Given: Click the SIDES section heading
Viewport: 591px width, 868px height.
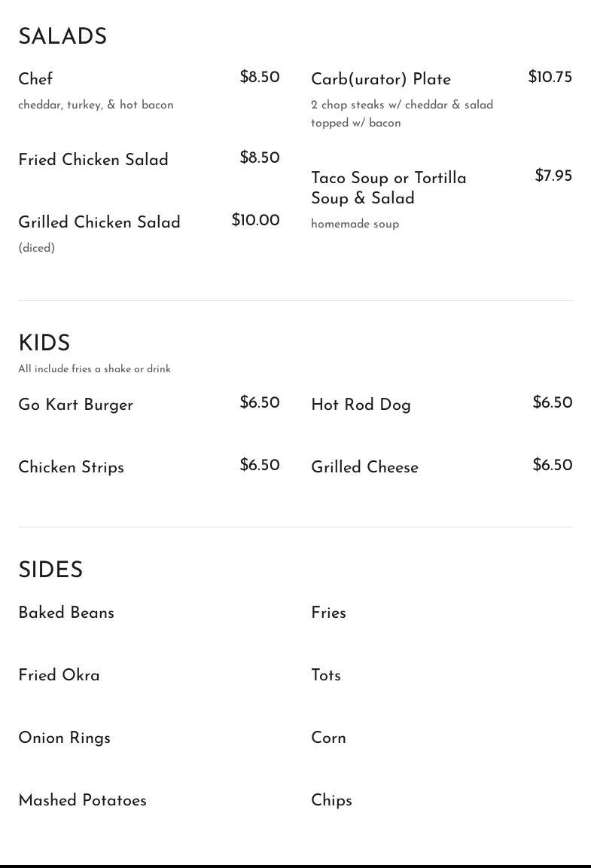Looking at the screenshot, I should (50, 570).
